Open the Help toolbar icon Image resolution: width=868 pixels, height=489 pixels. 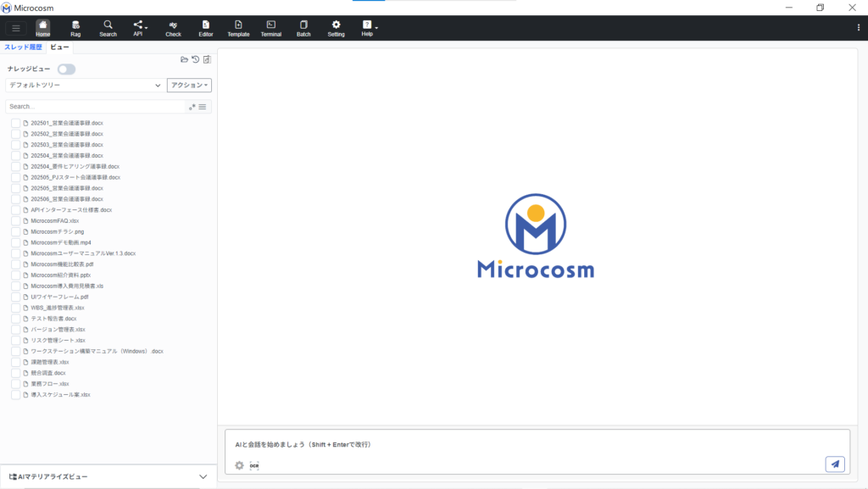tap(367, 28)
